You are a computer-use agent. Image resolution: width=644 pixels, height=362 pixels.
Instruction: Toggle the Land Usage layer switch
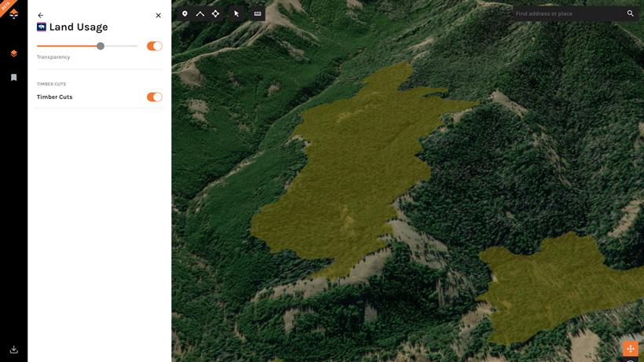155,46
